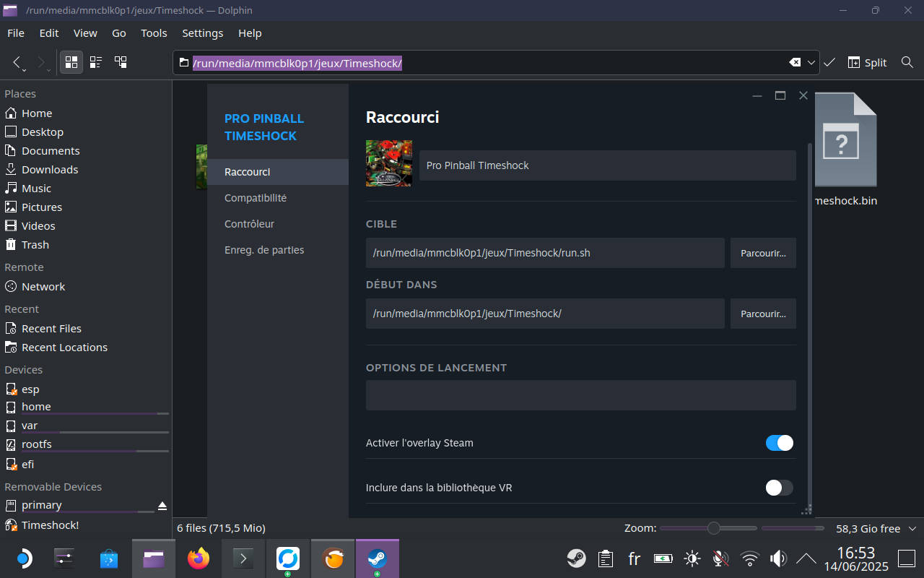Click the Pro Pinball Timeshock shortcut icon image
The height and width of the screenshot is (578, 924).
[388, 163]
